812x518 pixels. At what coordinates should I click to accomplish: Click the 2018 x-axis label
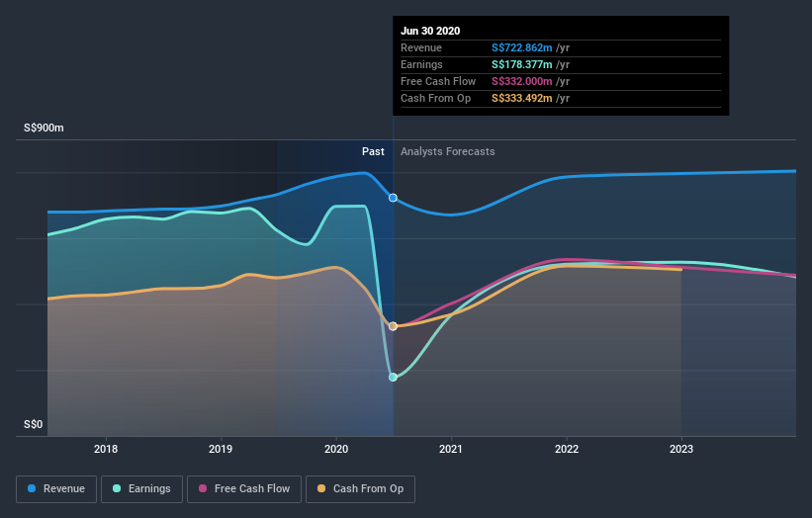106,449
